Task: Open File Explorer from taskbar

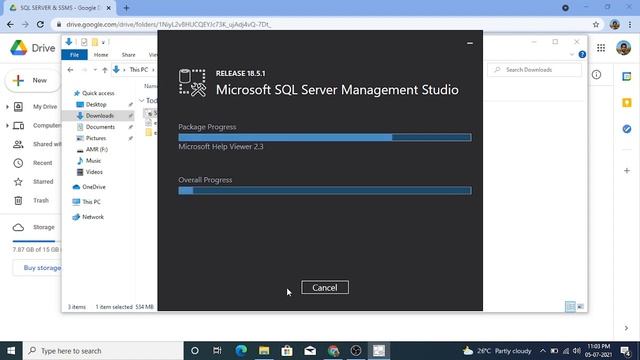Action: tap(264, 351)
